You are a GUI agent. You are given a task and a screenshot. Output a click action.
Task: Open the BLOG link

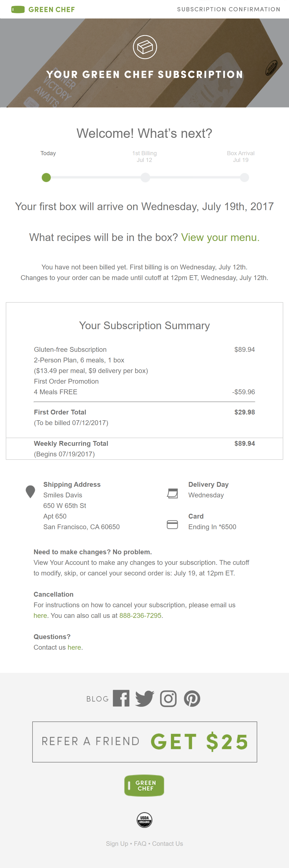point(97,699)
